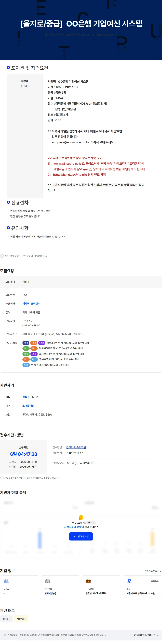Click the 5호선 badge in the 종로3가역 row
This screenshot has height=644, width=162.
(x=42, y=343)
